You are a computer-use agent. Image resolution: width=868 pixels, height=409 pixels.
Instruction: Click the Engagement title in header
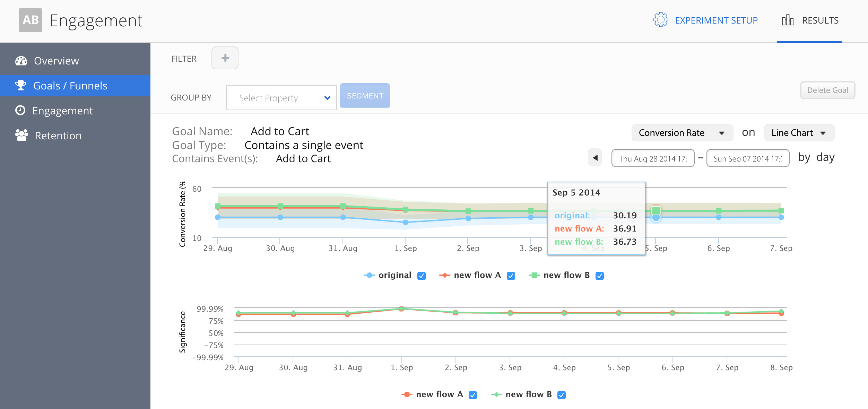(96, 20)
